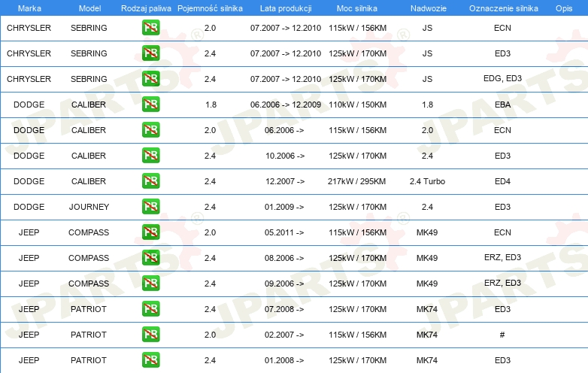The width and height of the screenshot is (588, 373).
Task: Select MK49 body cell in Compass 2.0 row
Action: [427, 232]
